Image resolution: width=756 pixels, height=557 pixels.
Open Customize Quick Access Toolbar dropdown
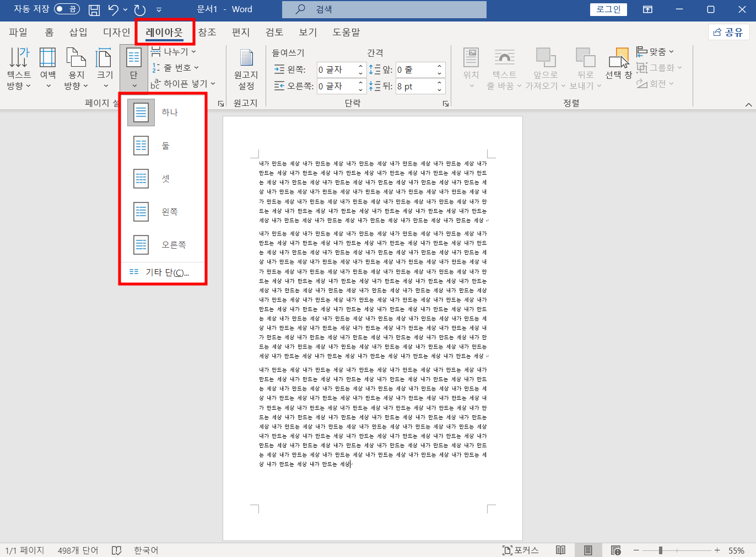pyautogui.click(x=159, y=9)
